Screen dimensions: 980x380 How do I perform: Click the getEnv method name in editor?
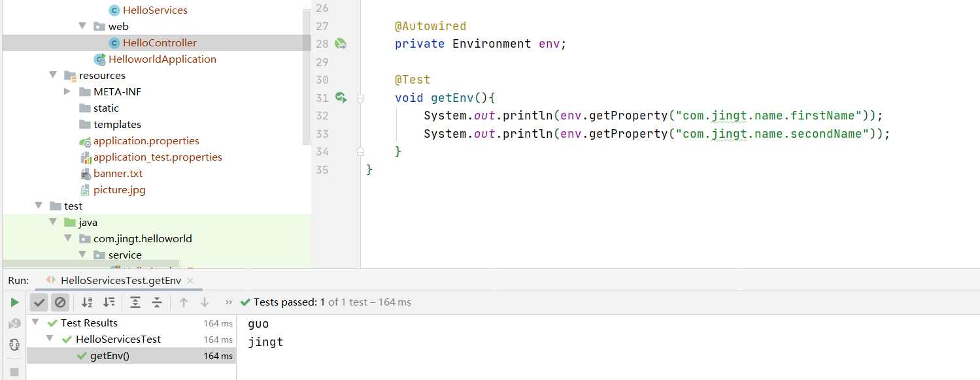452,98
